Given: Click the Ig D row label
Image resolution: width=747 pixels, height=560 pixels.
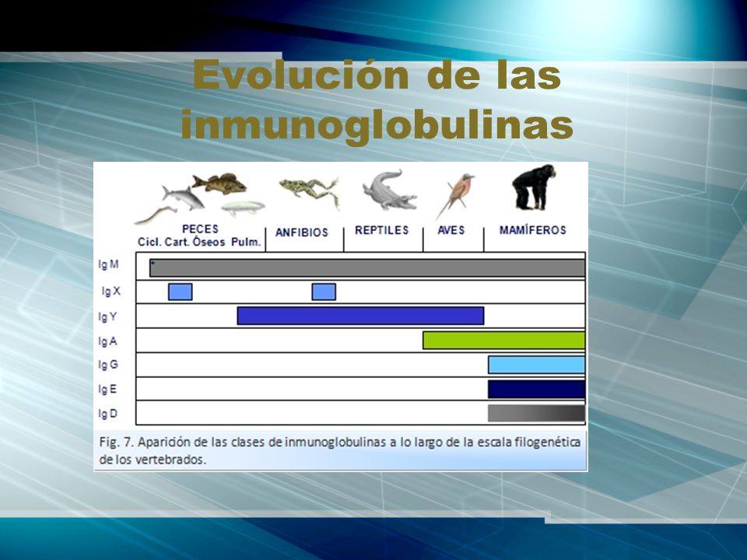Looking at the screenshot, I should [x=107, y=414].
